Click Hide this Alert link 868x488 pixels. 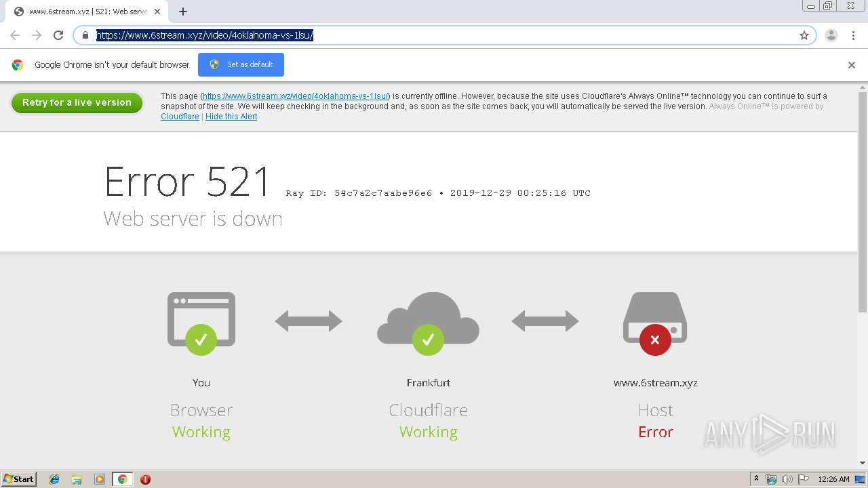(x=231, y=117)
